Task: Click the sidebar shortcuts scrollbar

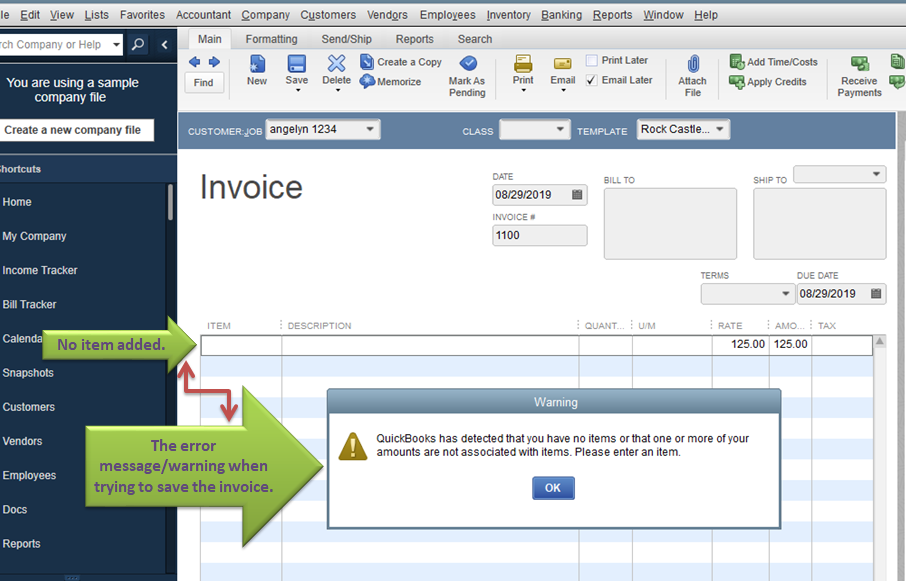Action: pyautogui.click(x=170, y=202)
